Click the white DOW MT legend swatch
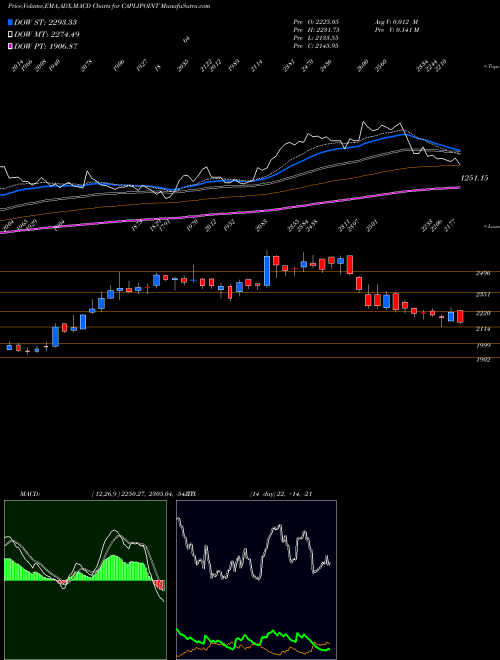Screen dimensions: 500x660 click(x=10, y=34)
